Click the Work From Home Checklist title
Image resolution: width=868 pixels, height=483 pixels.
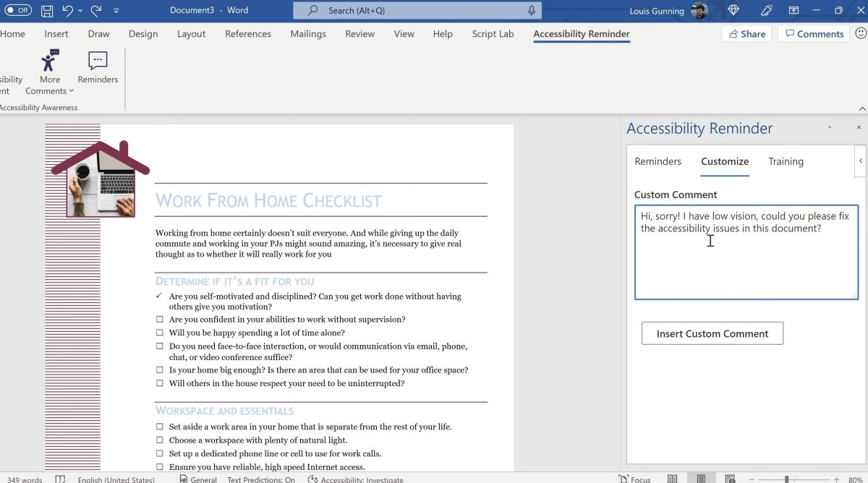[x=269, y=200]
